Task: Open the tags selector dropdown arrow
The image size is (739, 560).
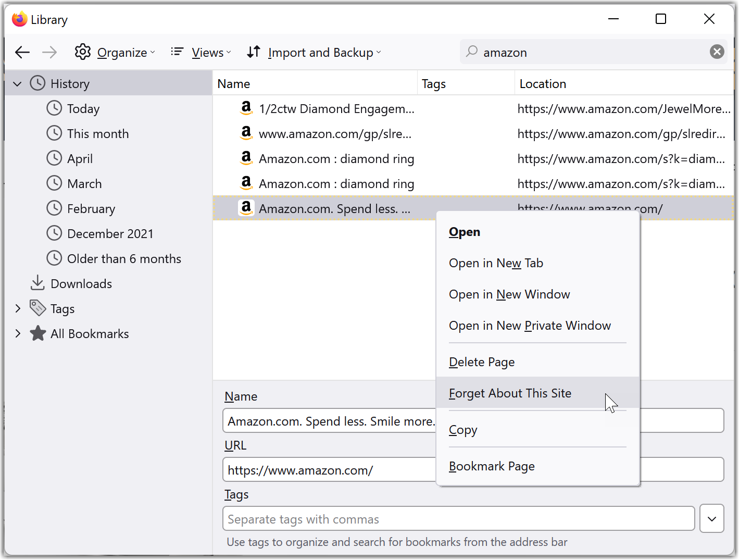Action: (x=712, y=519)
